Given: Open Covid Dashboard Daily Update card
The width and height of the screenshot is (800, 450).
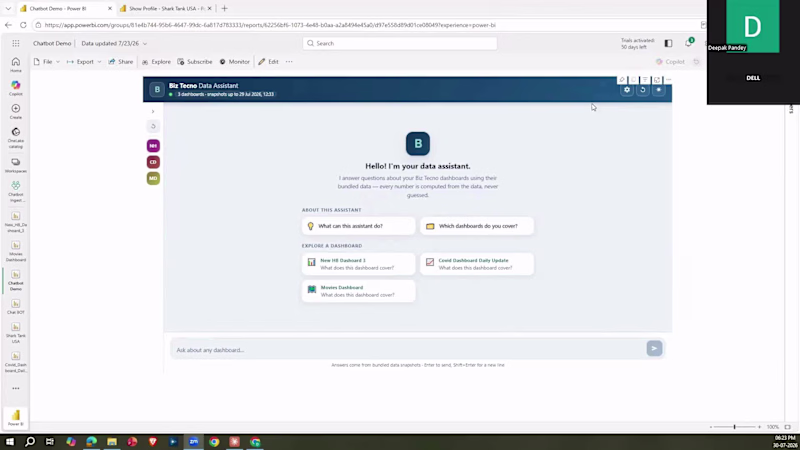Looking at the screenshot, I should tap(477, 264).
